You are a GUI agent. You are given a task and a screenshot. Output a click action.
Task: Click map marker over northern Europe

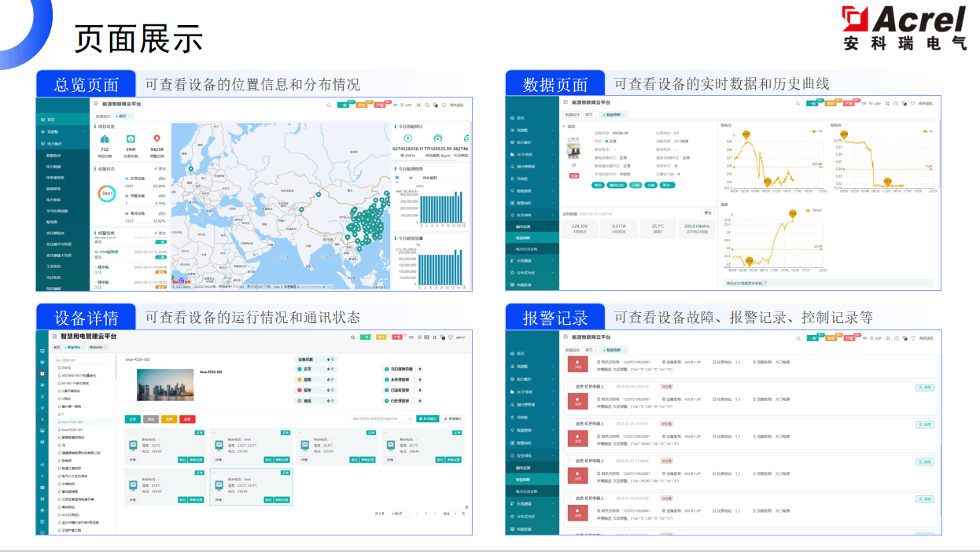click(x=190, y=168)
